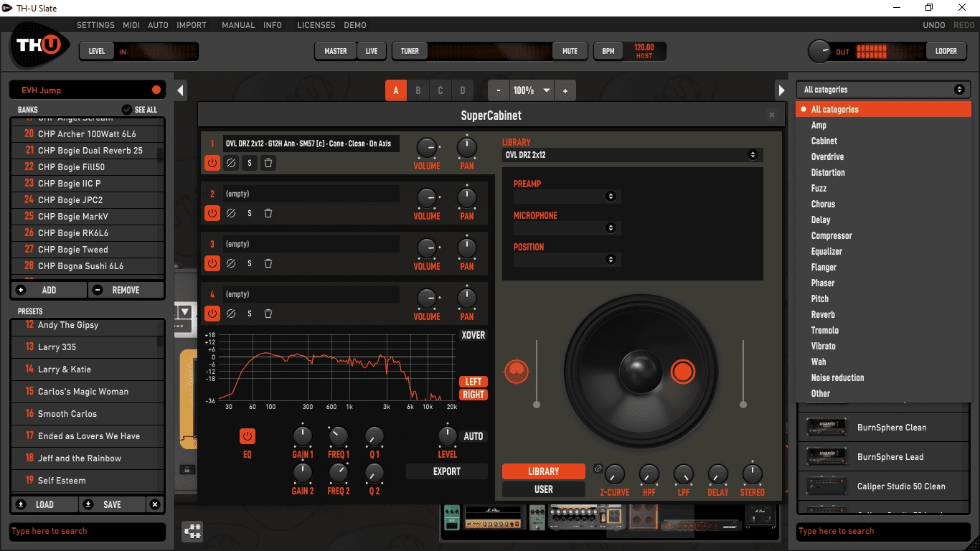Toggle power for cabinet slot 4

(212, 314)
